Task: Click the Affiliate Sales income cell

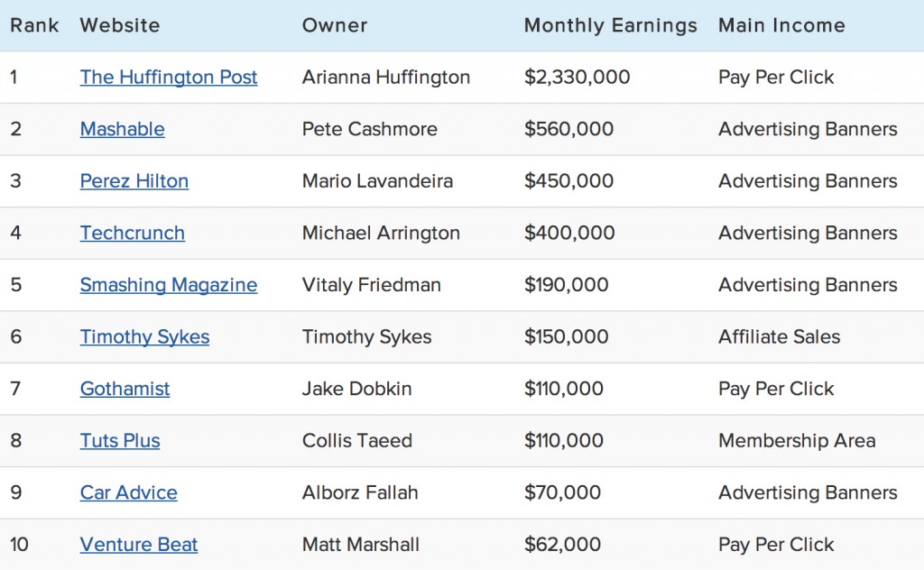Action: point(779,336)
